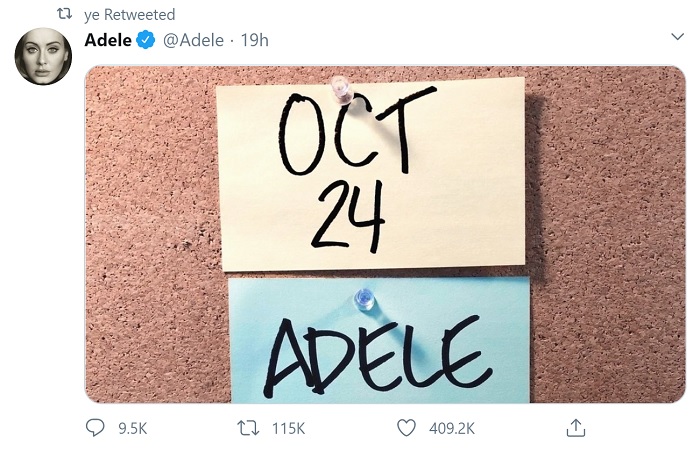Click the 409.2K likes count
The image size is (700, 451).
pos(452,429)
